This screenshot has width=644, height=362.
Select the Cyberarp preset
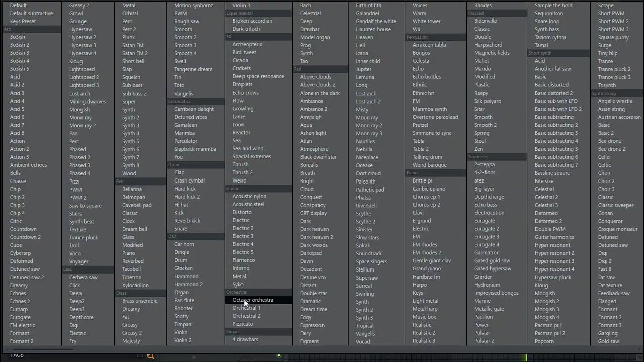20,253
